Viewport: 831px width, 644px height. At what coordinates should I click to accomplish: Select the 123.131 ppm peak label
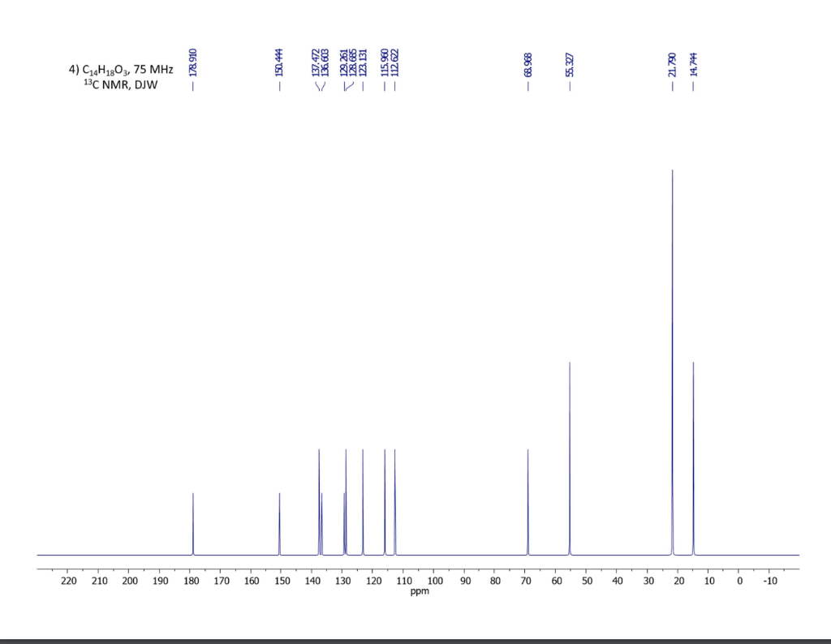tap(362, 63)
